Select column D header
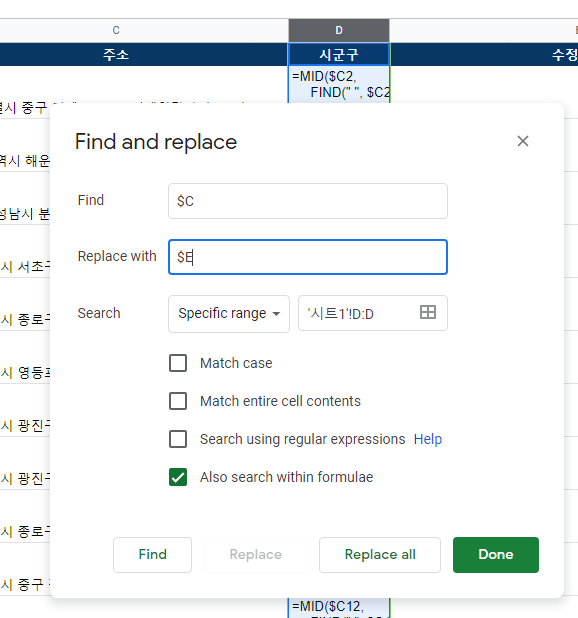Screen dimensions: 578x618 coord(339,30)
